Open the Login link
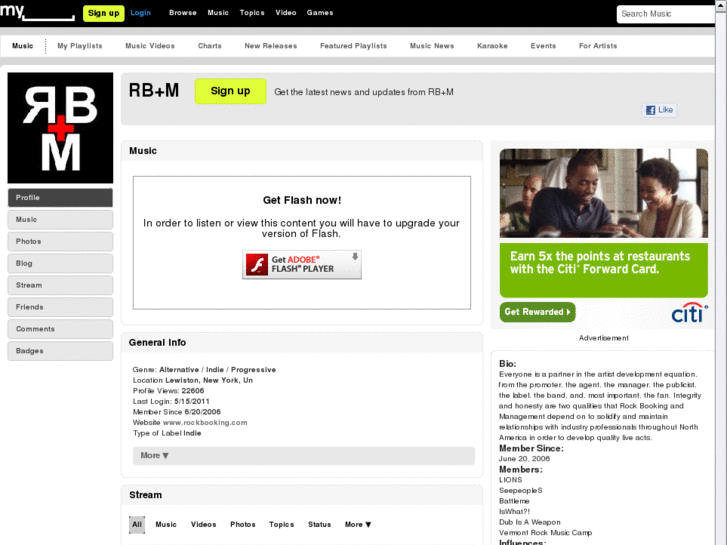The height and width of the screenshot is (545, 727). [140, 13]
